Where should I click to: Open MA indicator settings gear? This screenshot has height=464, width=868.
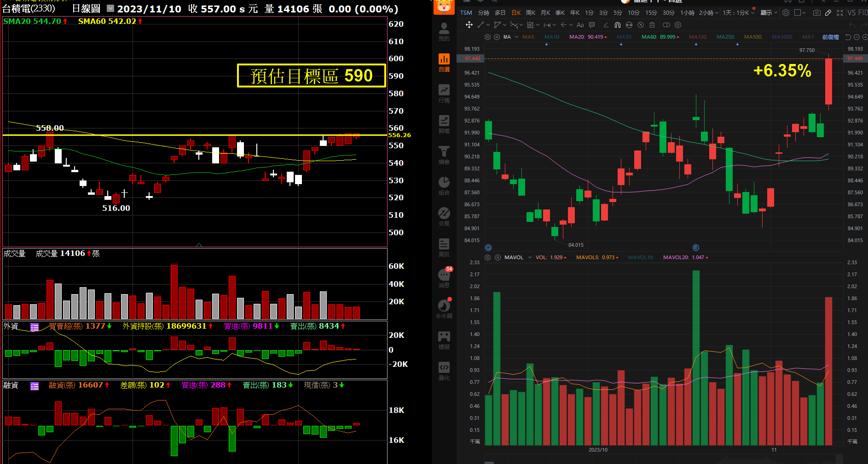(487, 37)
